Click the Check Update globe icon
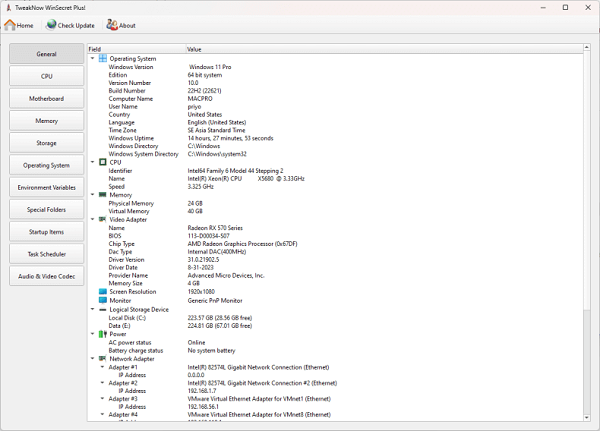The width and height of the screenshot is (600, 431). pos(51,25)
